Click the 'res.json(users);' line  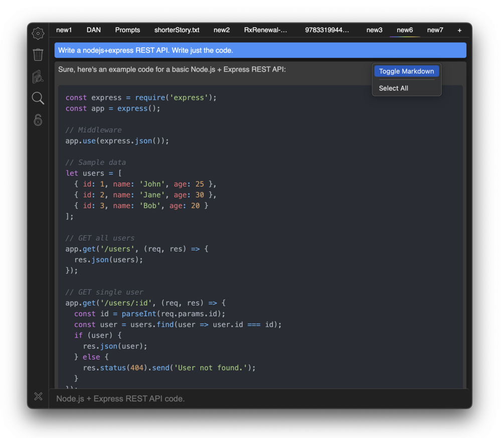point(109,260)
